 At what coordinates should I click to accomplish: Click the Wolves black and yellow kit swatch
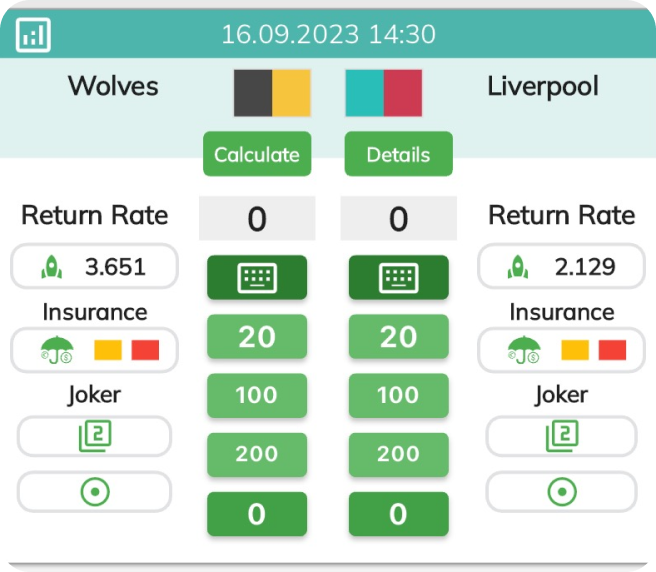coord(272,93)
